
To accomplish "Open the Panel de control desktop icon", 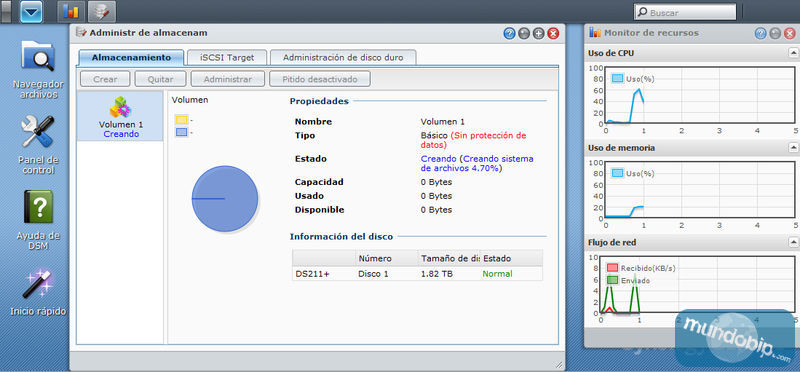I will (38, 145).
